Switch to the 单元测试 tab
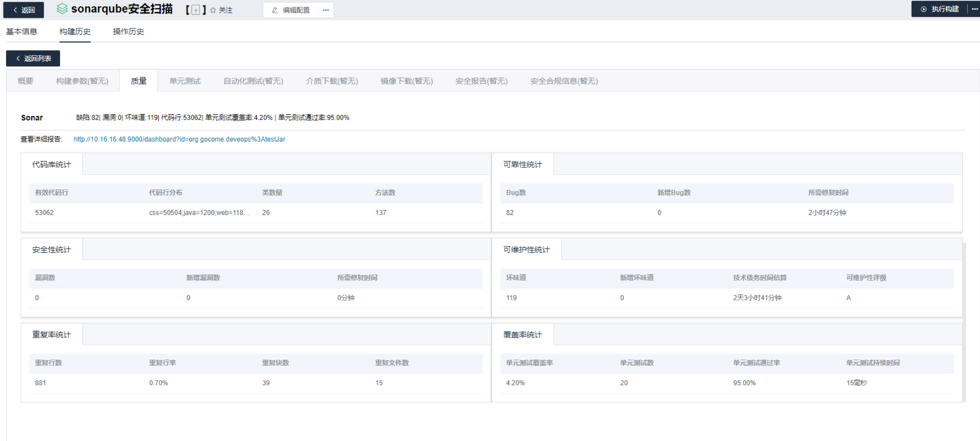 pos(184,81)
